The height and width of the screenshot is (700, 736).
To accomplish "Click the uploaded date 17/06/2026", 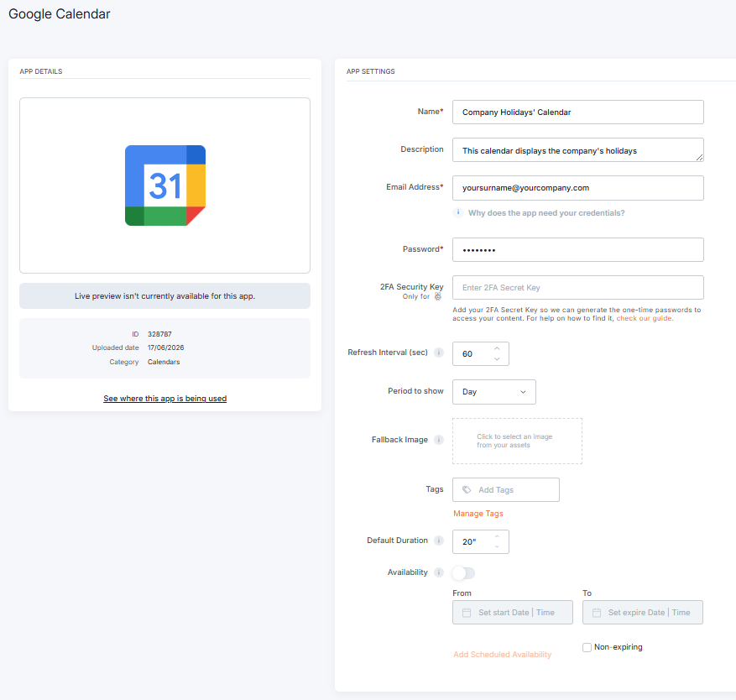I will click(x=165, y=347).
